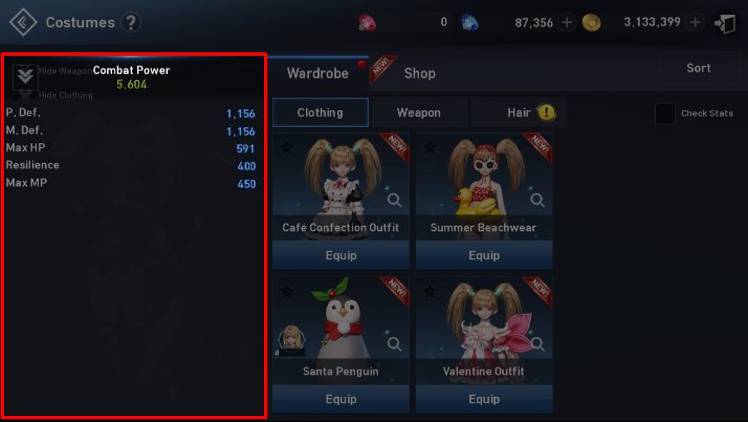Tap the blue gem currency icon
Screen dimensions: 748x422
469,22
